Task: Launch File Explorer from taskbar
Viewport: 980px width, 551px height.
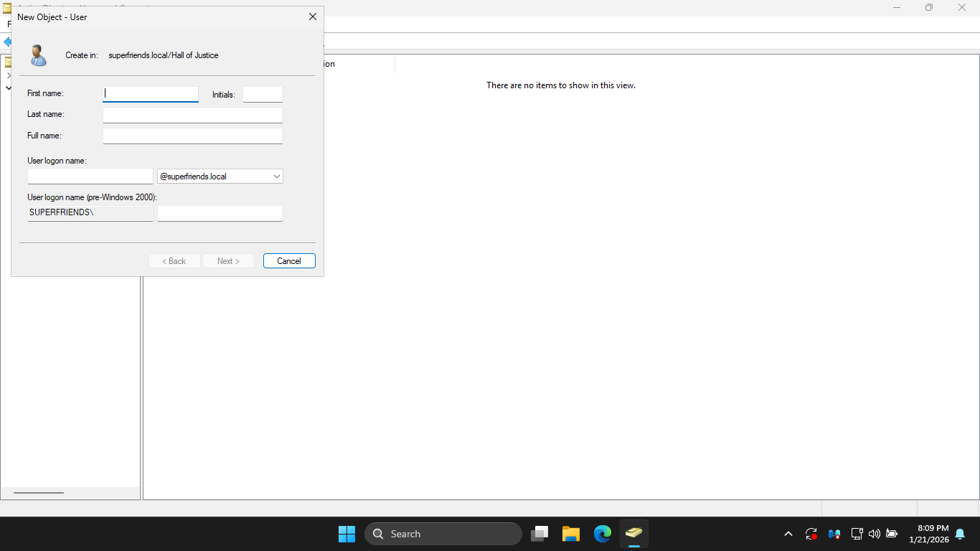Action: (x=571, y=534)
